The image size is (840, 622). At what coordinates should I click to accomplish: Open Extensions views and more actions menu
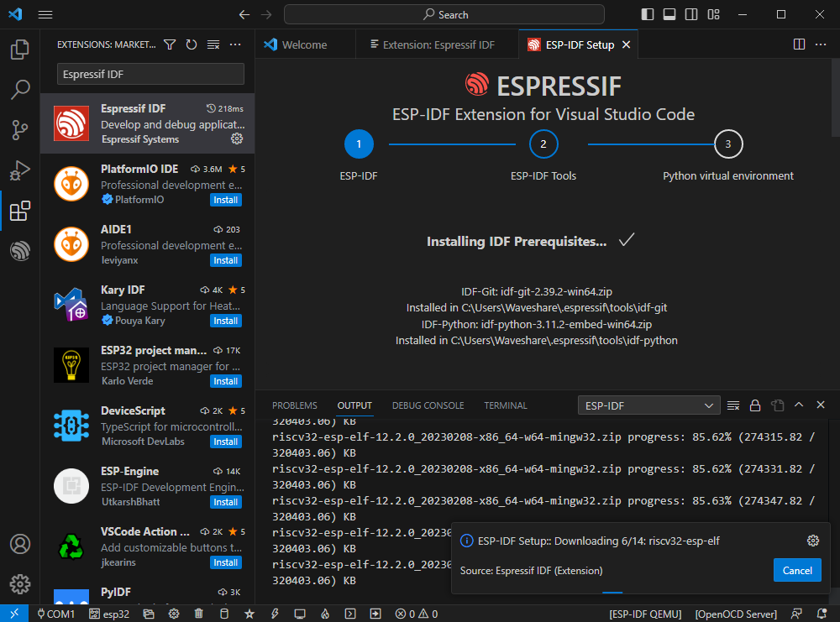(235, 44)
